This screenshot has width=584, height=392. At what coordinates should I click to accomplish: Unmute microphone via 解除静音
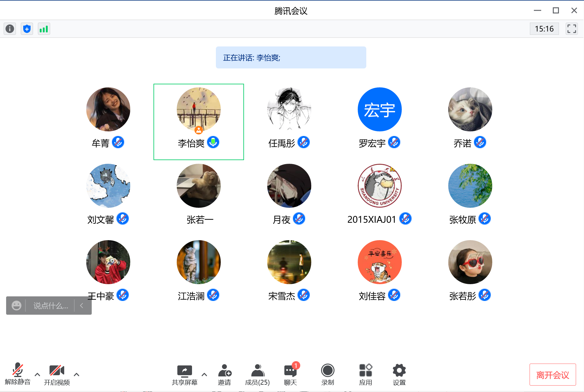18,374
